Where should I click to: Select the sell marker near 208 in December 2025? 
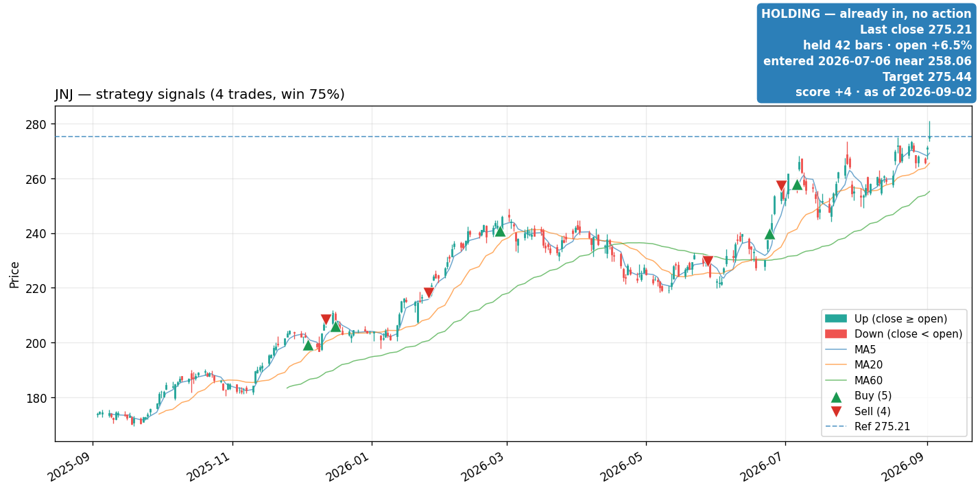tap(326, 320)
